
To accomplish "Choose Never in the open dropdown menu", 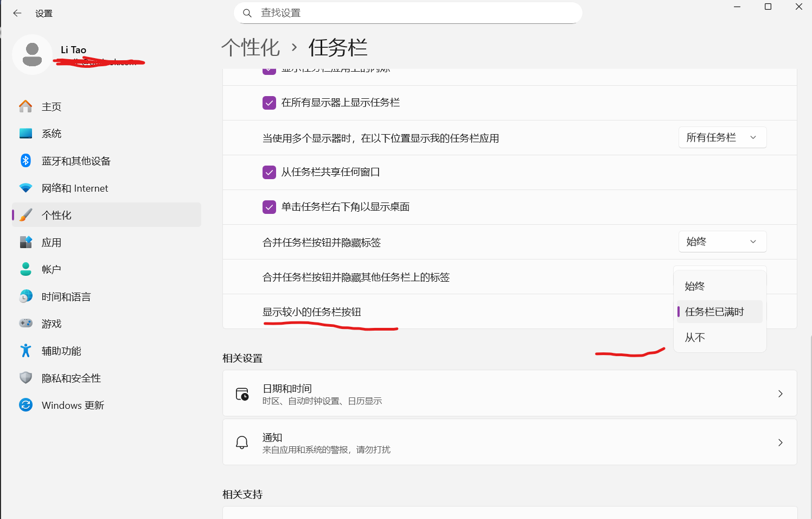I will pos(694,337).
